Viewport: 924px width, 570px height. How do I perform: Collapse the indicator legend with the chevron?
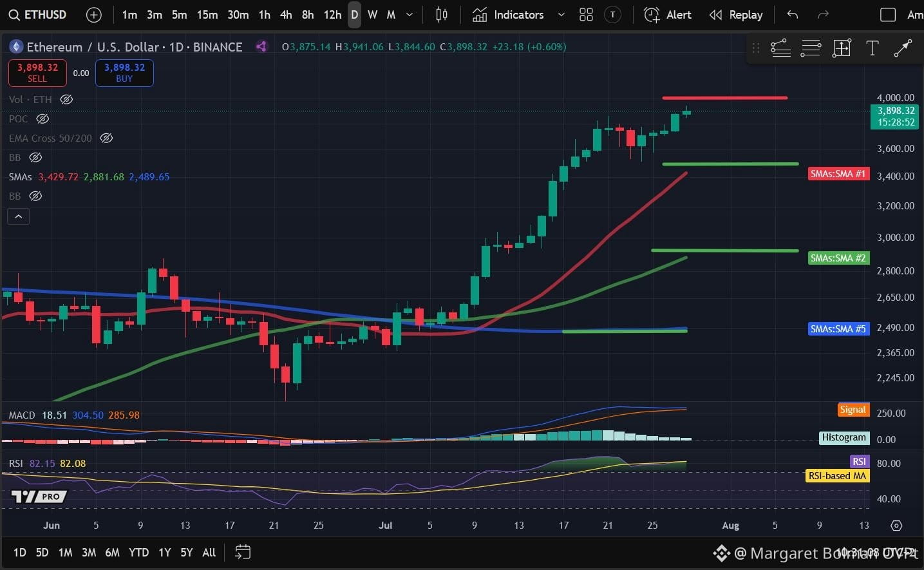[19, 216]
